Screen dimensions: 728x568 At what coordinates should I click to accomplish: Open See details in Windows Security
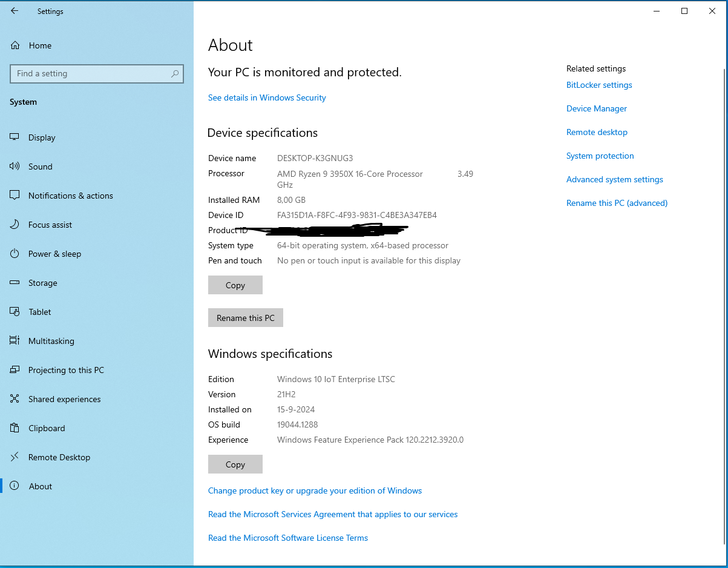pos(267,97)
